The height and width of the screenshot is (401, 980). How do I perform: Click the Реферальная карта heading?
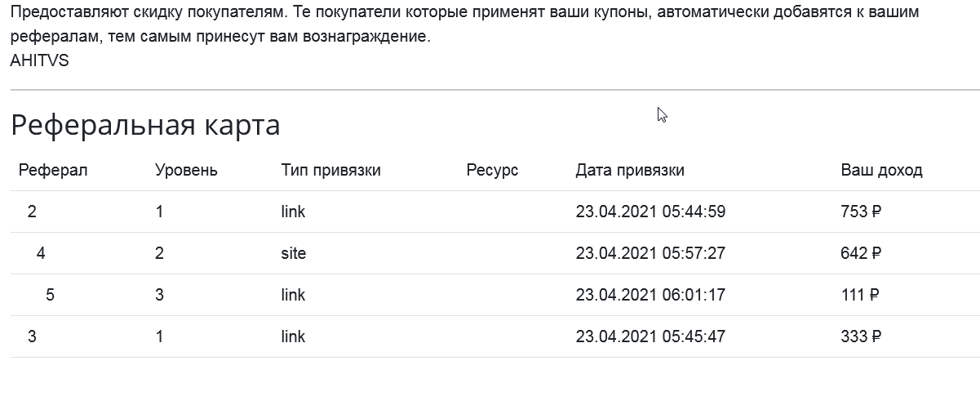point(145,126)
